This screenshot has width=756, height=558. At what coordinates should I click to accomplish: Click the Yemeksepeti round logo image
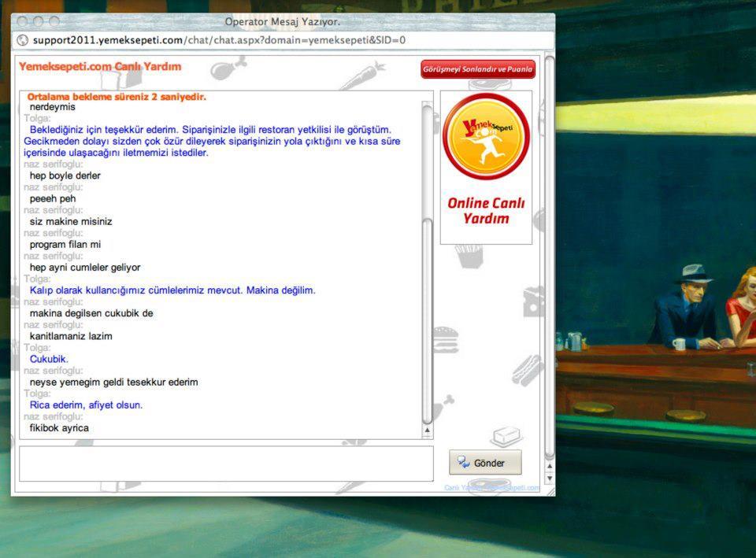click(x=486, y=136)
